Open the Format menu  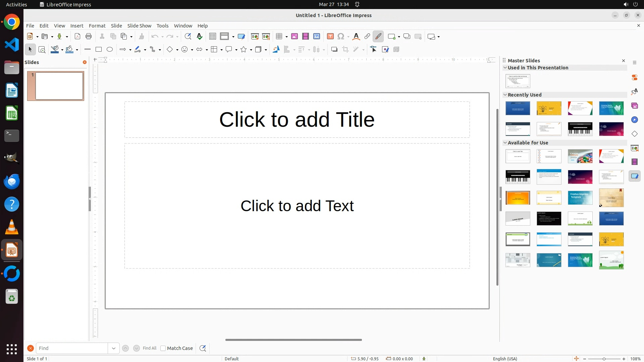click(97, 26)
